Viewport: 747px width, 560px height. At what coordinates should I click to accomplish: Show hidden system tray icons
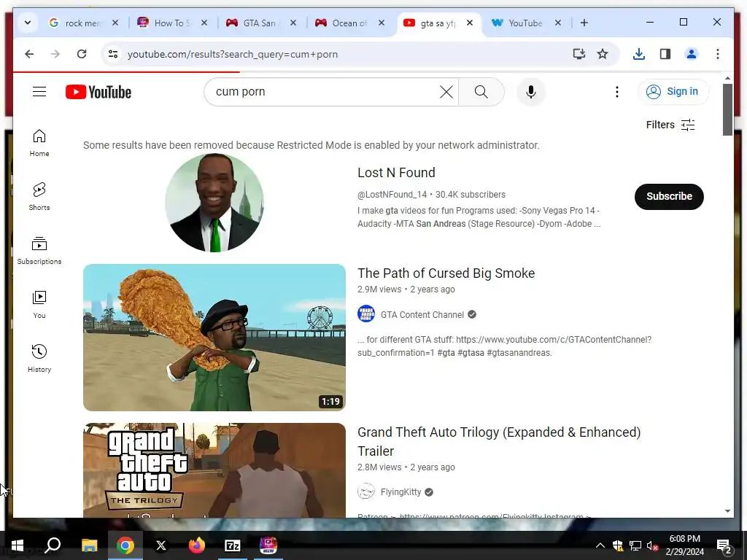(x=600, y=545)
